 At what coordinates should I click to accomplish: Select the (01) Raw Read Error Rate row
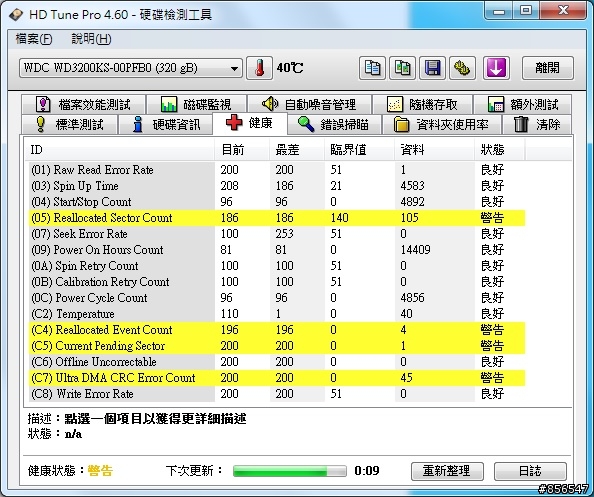pyautogui.click(x=277, y=169)
